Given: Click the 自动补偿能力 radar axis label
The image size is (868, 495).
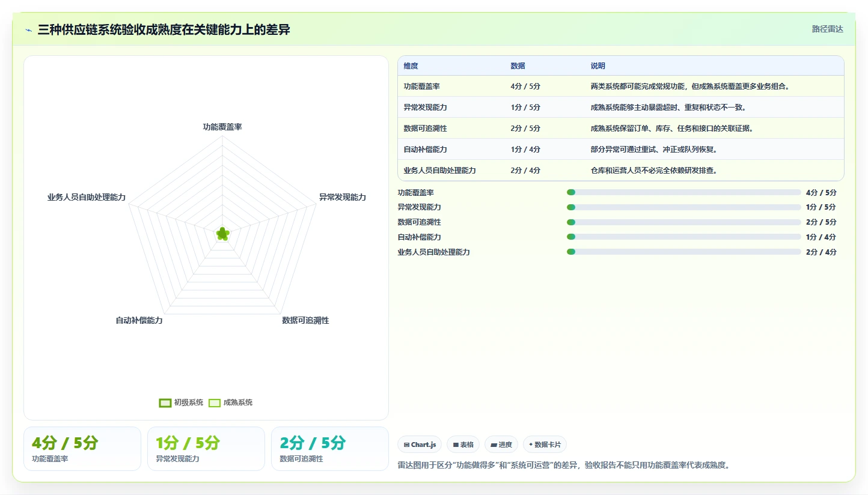Looking at the screenshot, I should coord(139,320).
